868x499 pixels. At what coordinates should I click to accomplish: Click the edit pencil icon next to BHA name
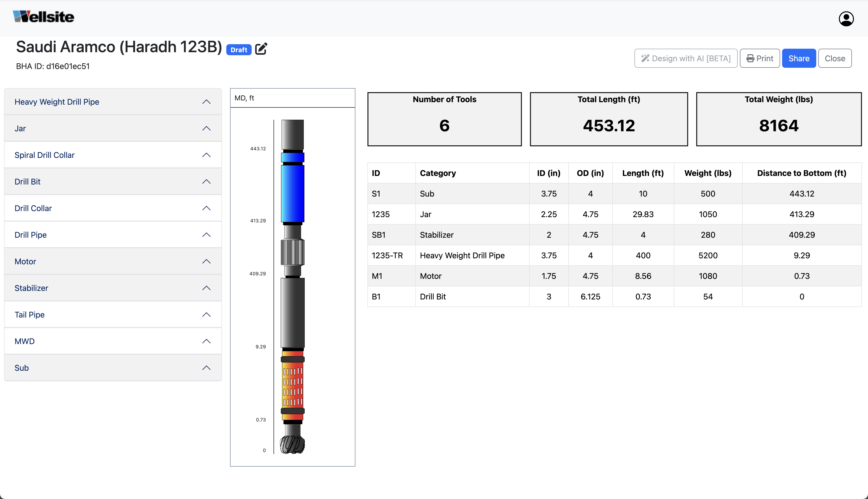point(261,49)
